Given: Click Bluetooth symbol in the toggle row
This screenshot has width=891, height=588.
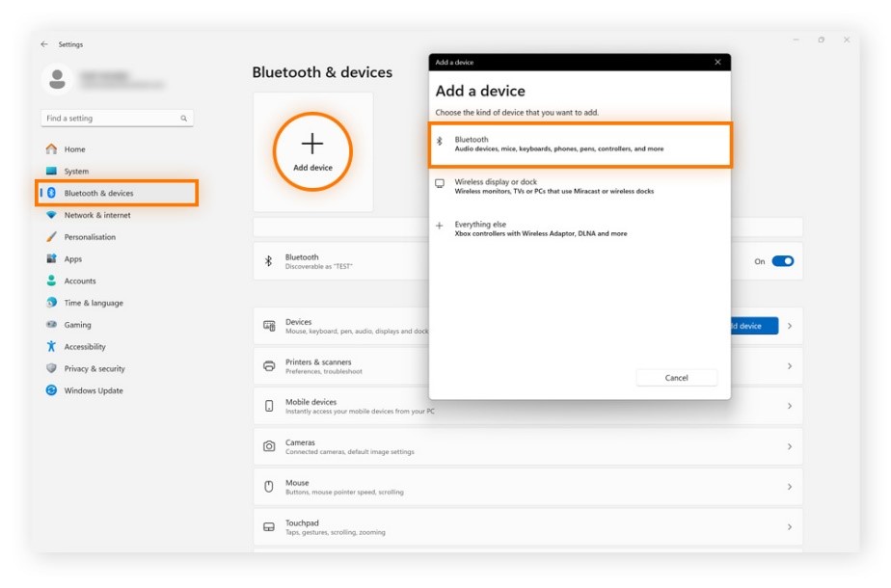Looking at the screenshot, I should (x=269, y=261).
